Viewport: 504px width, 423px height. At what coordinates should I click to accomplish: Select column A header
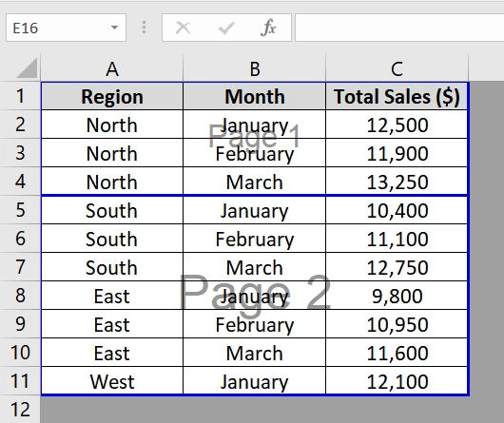tap(112, 68)
